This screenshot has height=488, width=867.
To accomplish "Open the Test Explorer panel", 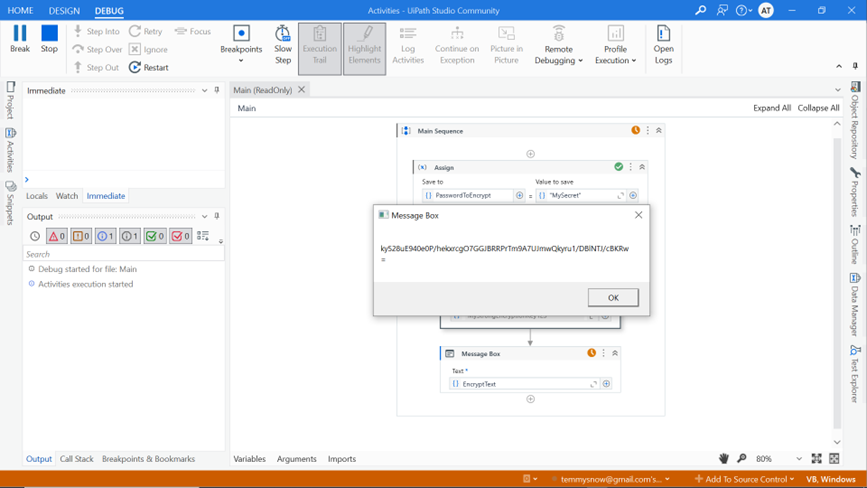I will coord(855,374).
